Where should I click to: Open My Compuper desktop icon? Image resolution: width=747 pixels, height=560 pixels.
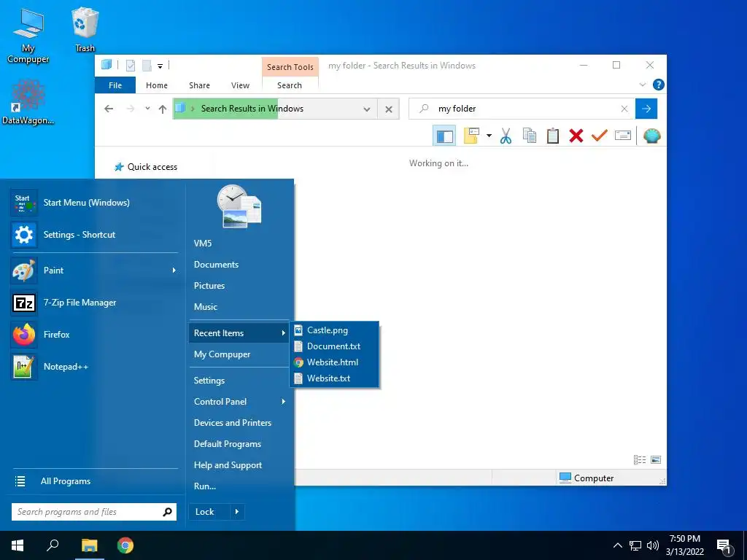pos(28,36)
